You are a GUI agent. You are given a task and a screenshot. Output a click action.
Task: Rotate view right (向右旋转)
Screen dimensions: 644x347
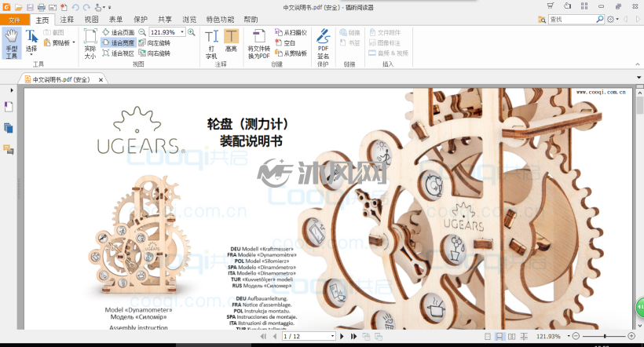pos(155,53)
